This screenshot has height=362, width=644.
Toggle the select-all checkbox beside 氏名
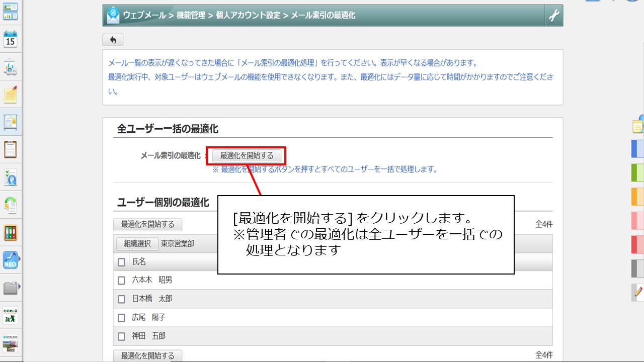[121, 262]
